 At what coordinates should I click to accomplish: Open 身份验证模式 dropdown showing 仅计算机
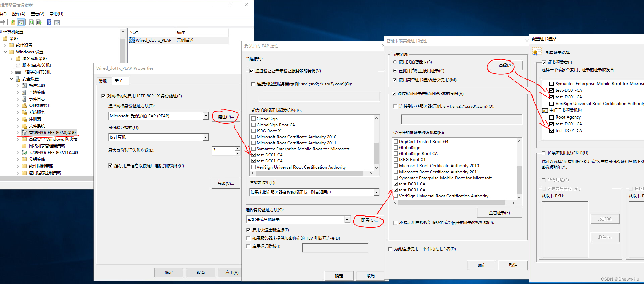[x=206, y=137]
